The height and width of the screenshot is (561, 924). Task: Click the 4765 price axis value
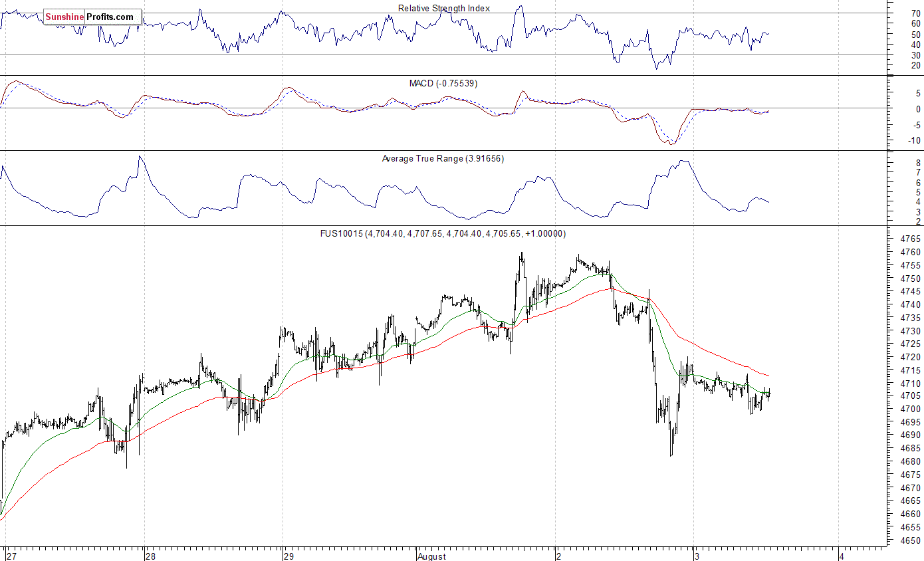911,239
